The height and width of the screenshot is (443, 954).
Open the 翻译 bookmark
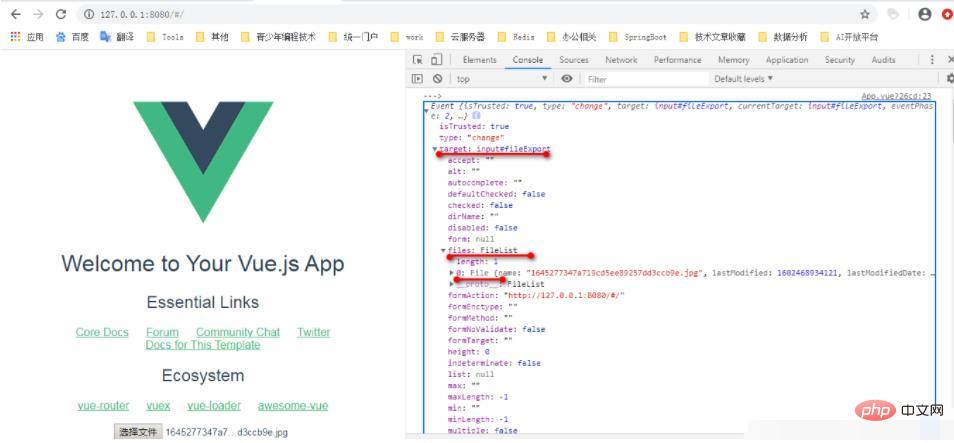point(117,37)
